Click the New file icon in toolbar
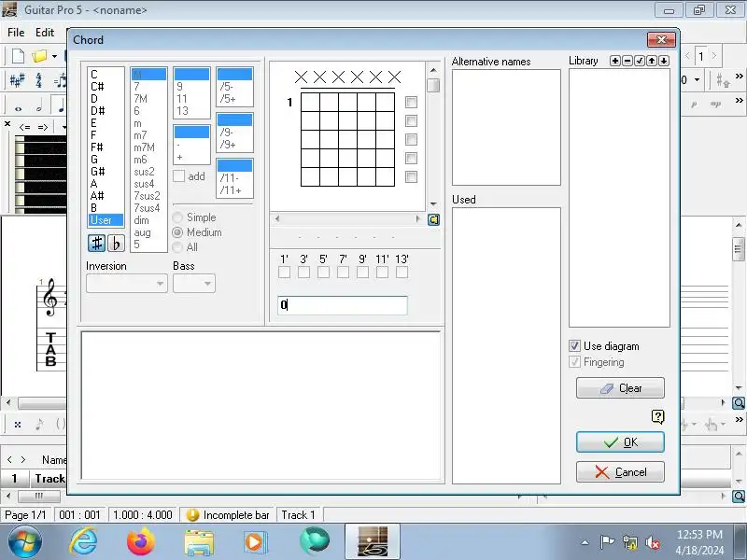 click(x=18, y=56)
